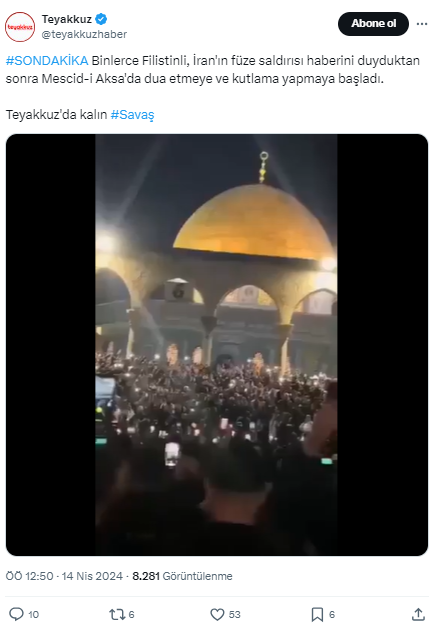
Task: View the 8.281 Görüntülenme count
Action: [x=182, y=576]
